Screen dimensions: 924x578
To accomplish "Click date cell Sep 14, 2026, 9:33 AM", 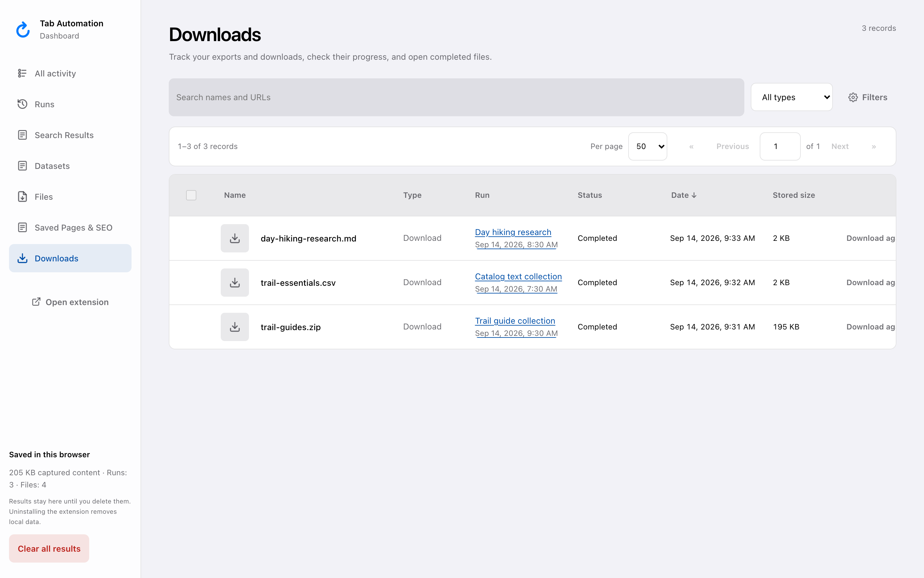I will tap(713, 238).
